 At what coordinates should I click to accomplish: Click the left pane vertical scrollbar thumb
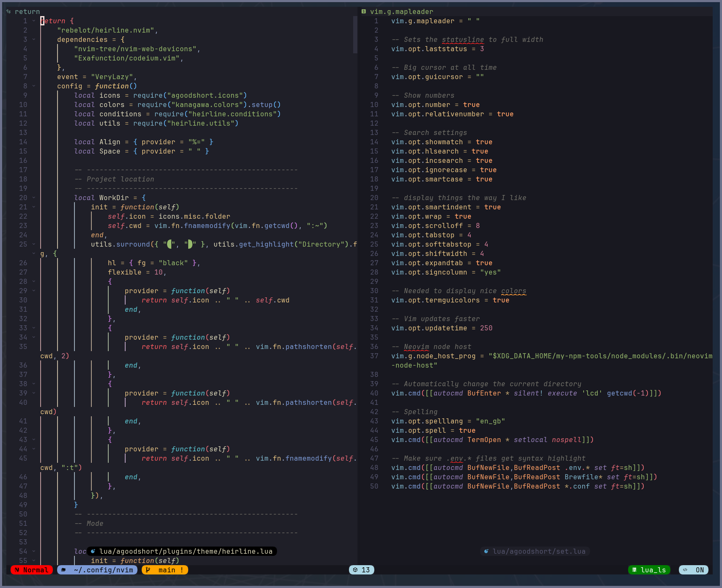point(355,35)
